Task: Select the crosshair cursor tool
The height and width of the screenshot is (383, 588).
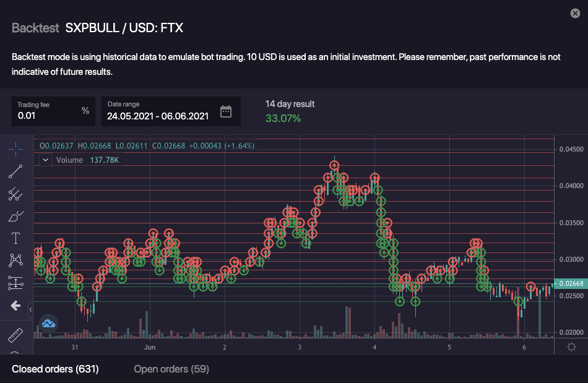Action: [x=15, y=149]
